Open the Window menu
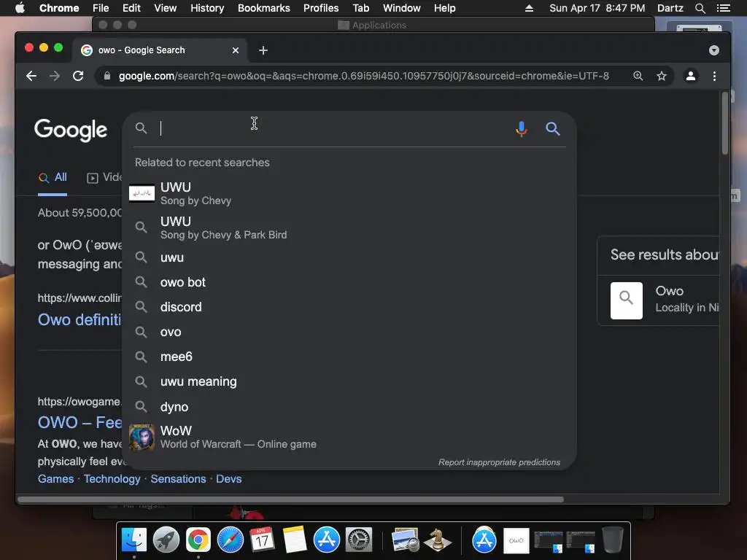The height and width of the screenshot is (560, 747). point(402,8)
